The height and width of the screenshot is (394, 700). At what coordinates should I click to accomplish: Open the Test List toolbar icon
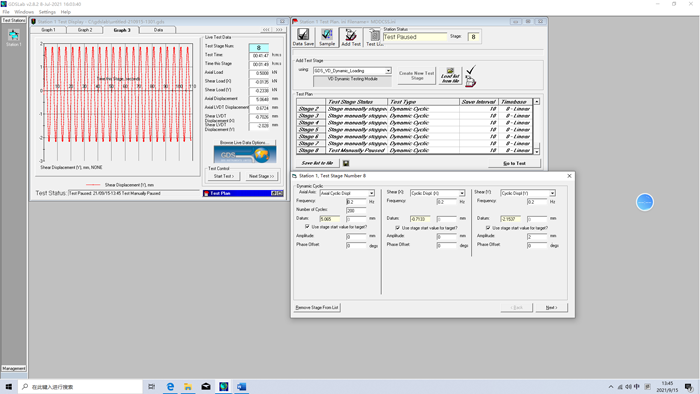(375, 37)
